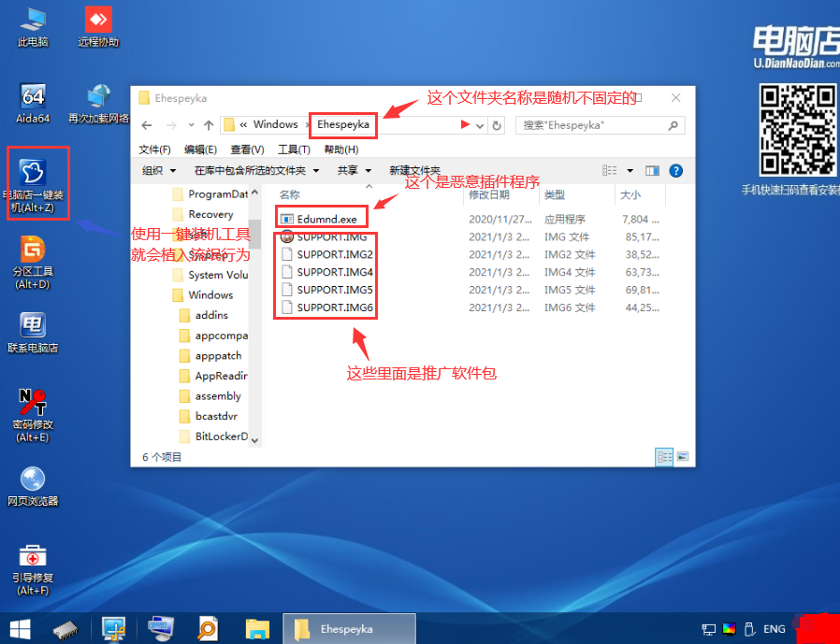The image size is (840, 644).
Task: Select the SUPPORT.IMG6 file
Action: click(x=335, y=308)
